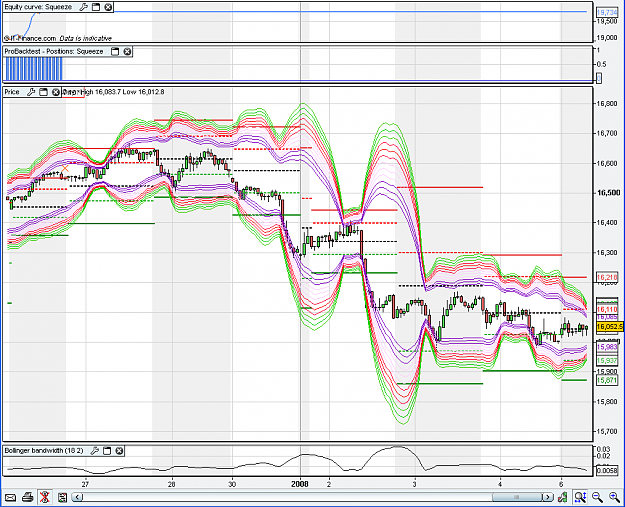Click the 0.0058 bandwidth value label
The height and width of the screenshot is (507, 625).
(x=607, y=471)
